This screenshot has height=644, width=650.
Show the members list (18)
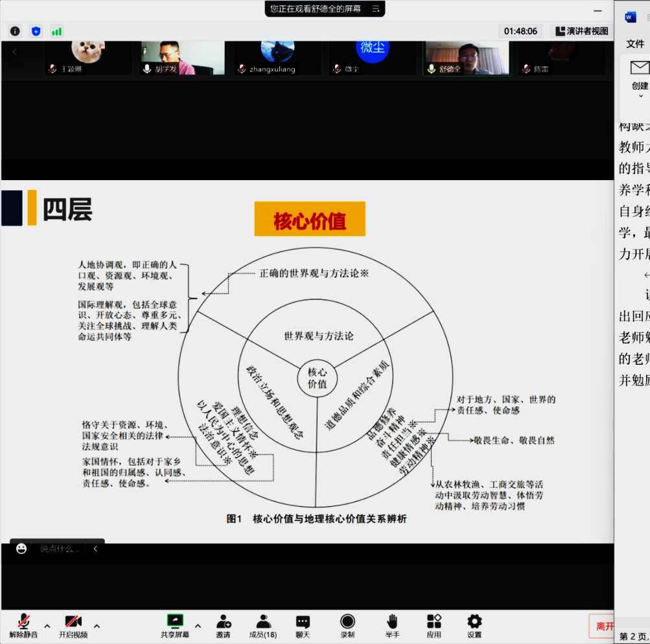[263, 626]
